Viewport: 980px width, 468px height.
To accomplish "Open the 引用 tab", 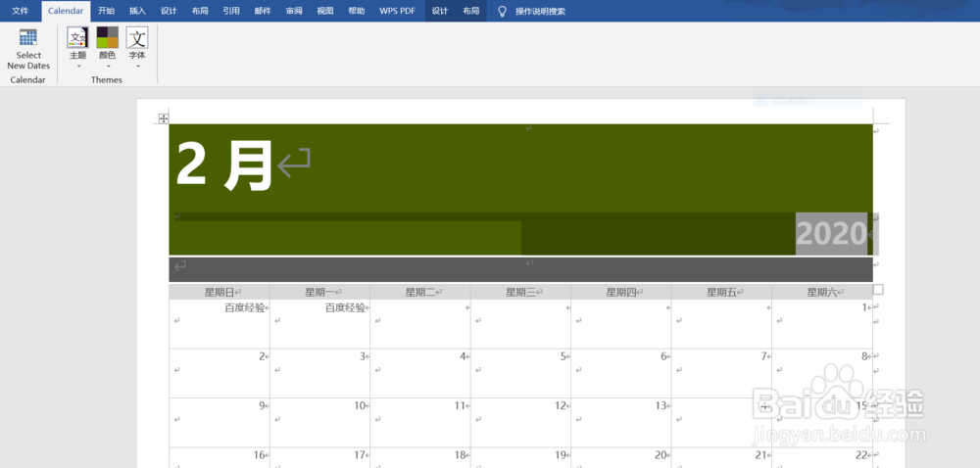I will click(x=231, y=11).
